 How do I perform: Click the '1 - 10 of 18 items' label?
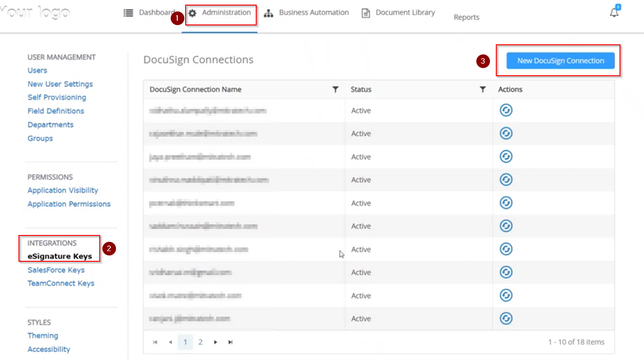click(x=576, y=342)
